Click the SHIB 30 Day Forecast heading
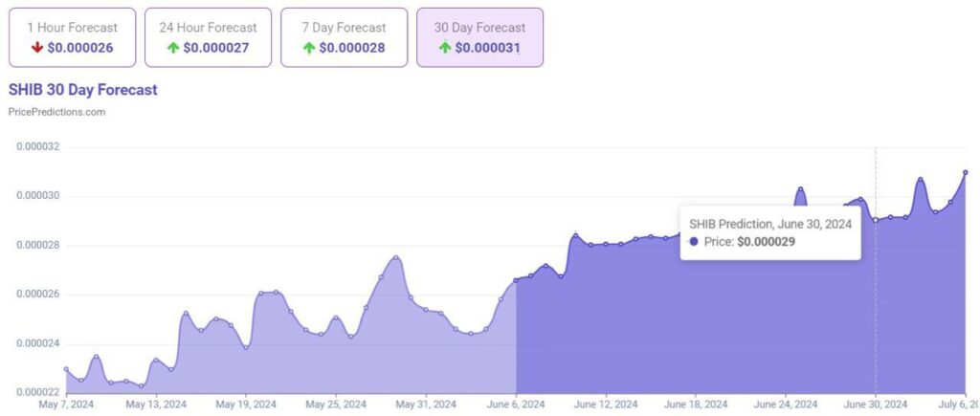 83,90
